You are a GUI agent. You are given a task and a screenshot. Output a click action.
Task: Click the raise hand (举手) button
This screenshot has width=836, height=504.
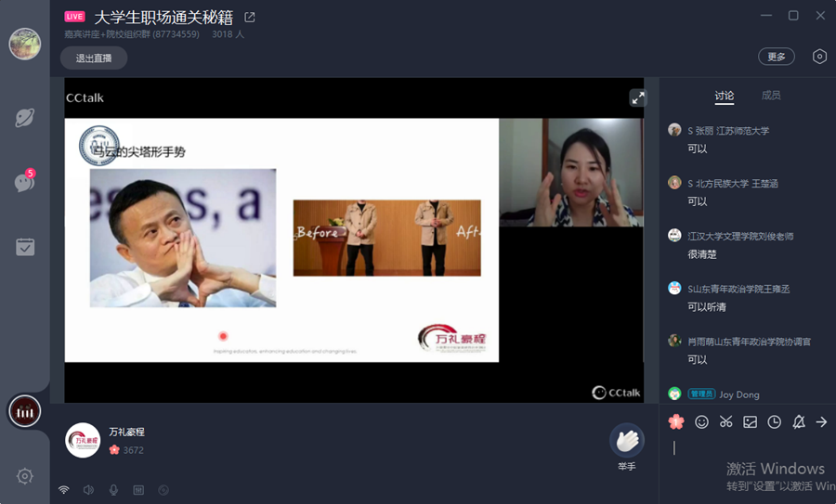pos(627,441)
